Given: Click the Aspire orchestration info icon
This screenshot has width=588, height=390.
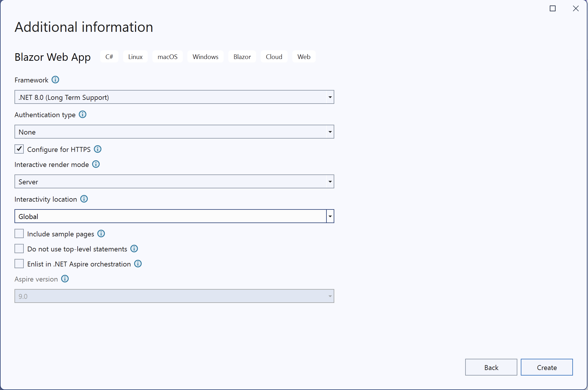Looking at the screenshot, I should [138, 264].
